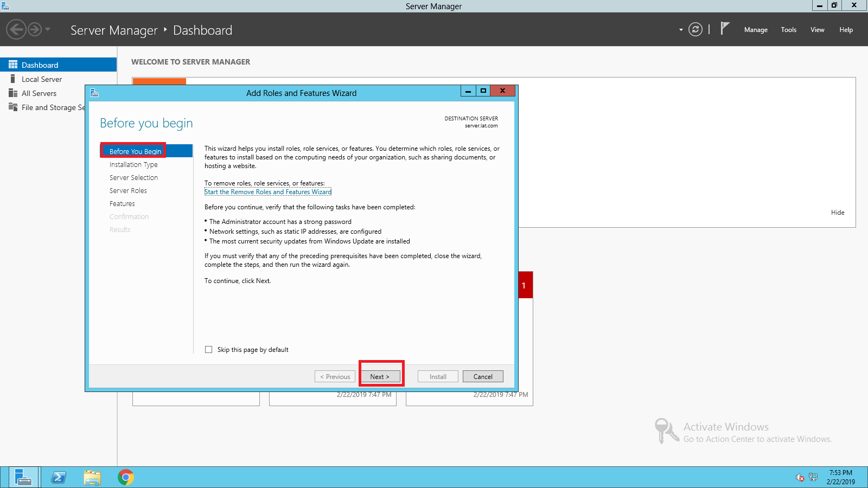Launch Google Chrome from taskbar
This screenshot has height=488, width=868.
(x=126, y=477)
